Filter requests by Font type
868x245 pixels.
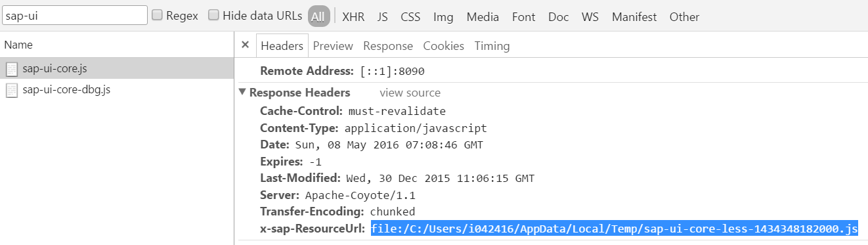(x=524, y=17)
